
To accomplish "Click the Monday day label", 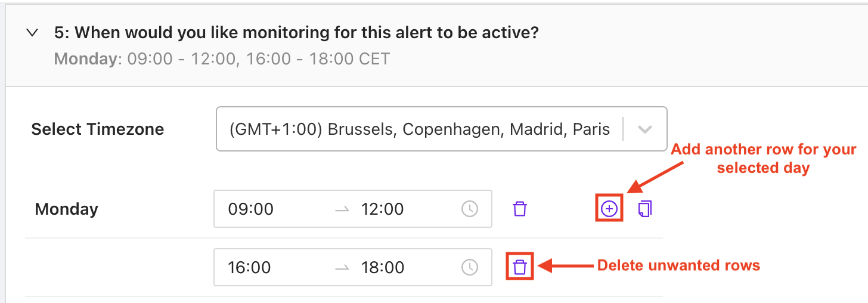I will click(67, 209).
